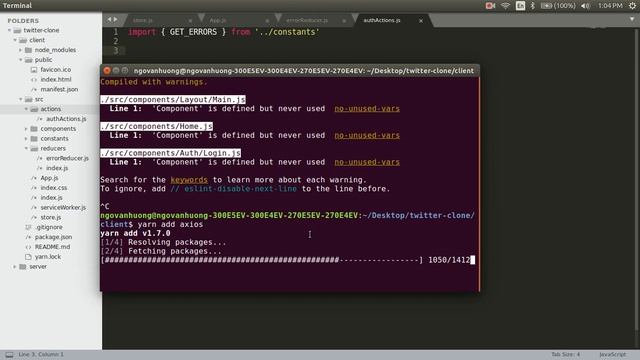The height and width of the screenshot is (360, 640).
Task: Open the system settings gear menu
Action: coord(632,6)
